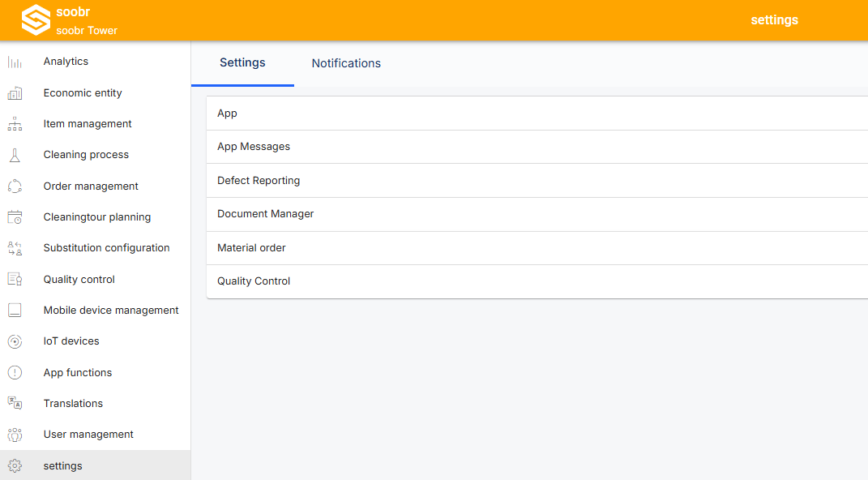Click the settings title in the header
The height and width of the screenshot is (480, 868).
pos(775,20)
